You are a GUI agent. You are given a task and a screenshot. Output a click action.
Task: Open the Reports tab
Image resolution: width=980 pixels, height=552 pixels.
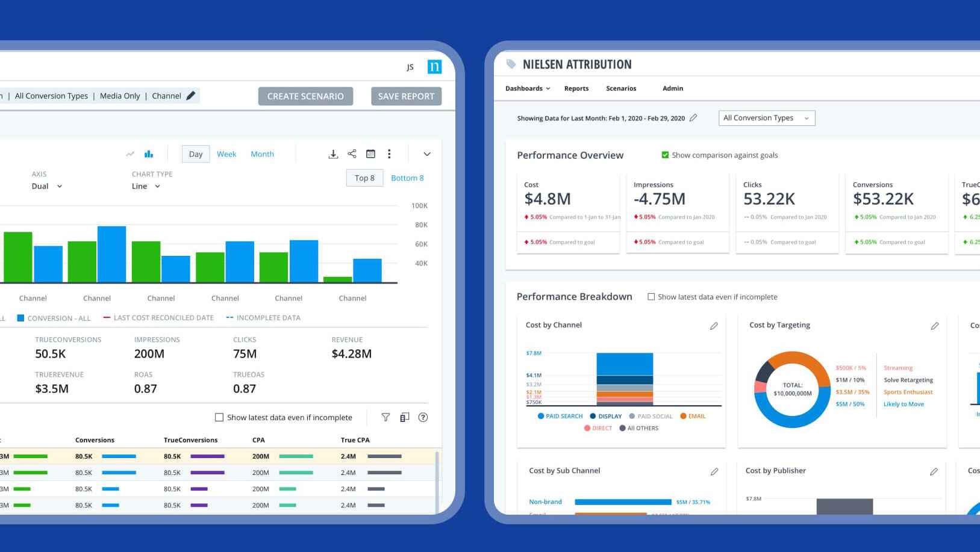coord(576,88)
